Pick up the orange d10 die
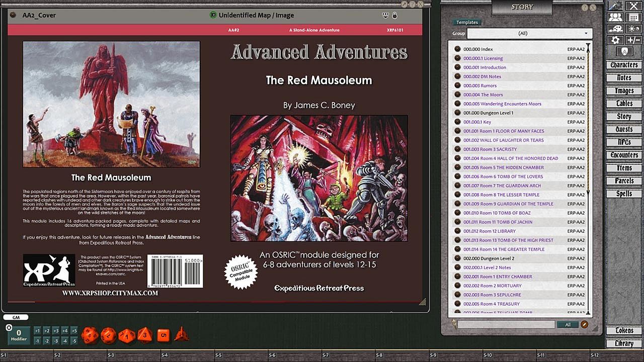 (x=127, y=335)
